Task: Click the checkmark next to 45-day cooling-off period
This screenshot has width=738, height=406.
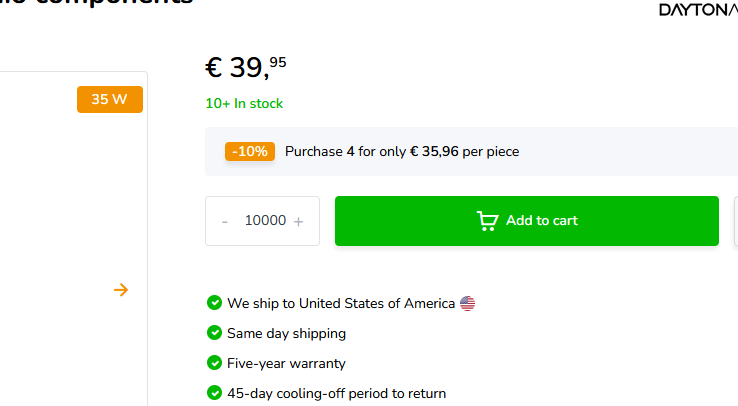Action: click(214, 393)
